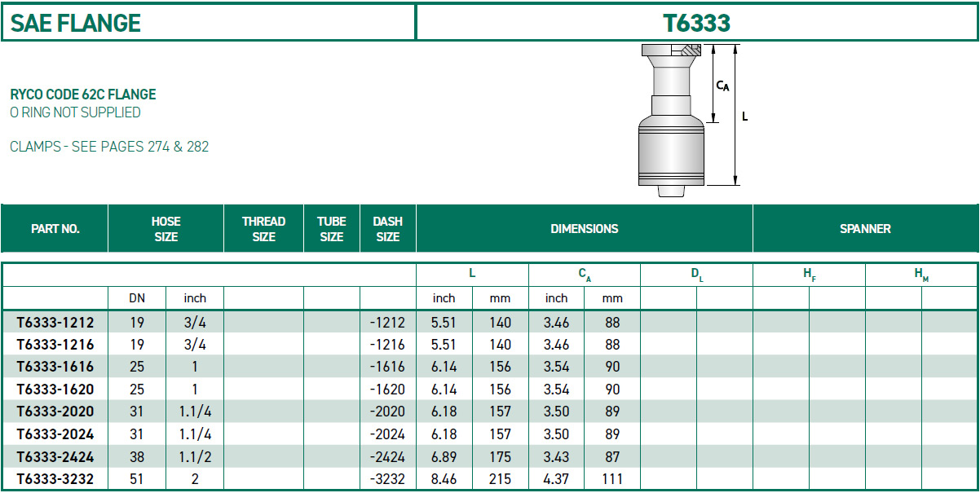This screenshot has width=980, height=493.
Task: Select part number T6333-1216
Action: tap(55, 345)
